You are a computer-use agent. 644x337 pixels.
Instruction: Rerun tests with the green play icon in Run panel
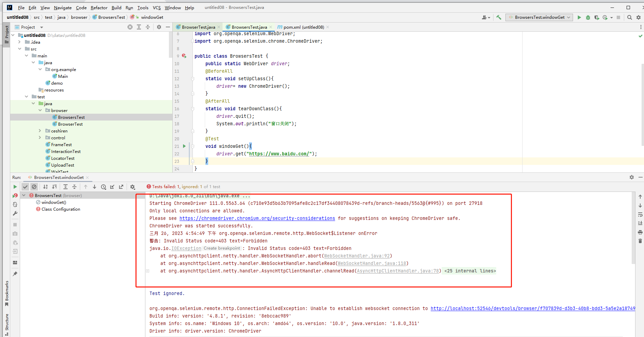(x=15, y=187)
